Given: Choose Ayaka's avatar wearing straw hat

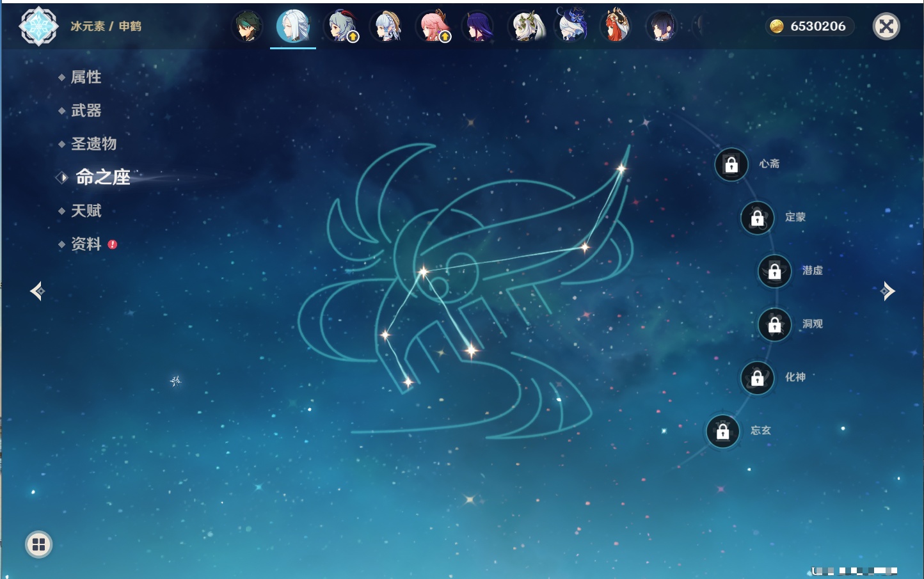Looking at the screenshot, I should click(386, 26).
